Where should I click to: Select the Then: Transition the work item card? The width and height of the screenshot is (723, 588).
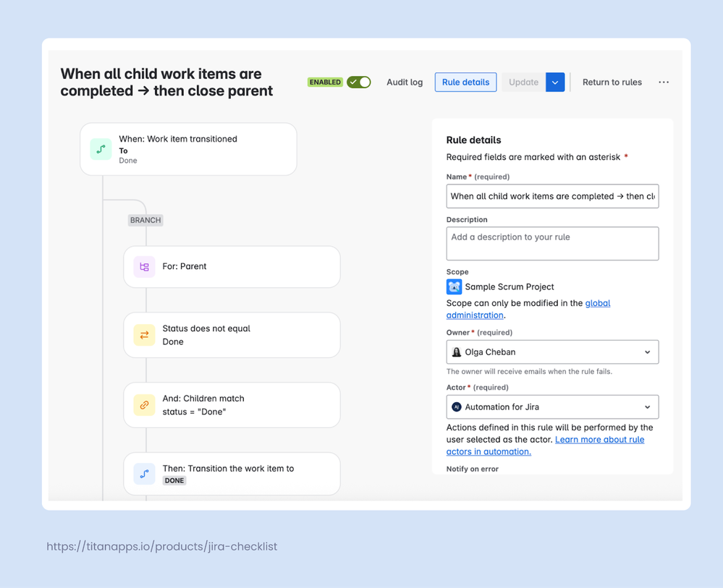point(232,474)
